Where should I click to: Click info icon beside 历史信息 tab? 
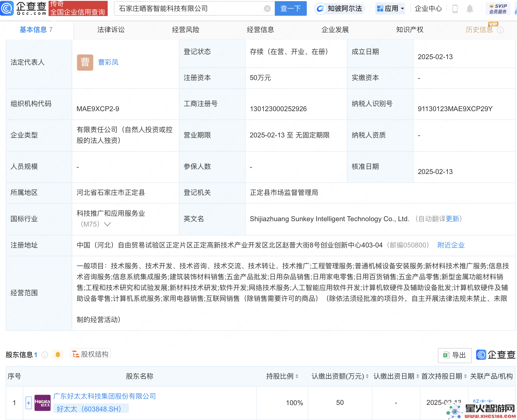click(500, 30)
